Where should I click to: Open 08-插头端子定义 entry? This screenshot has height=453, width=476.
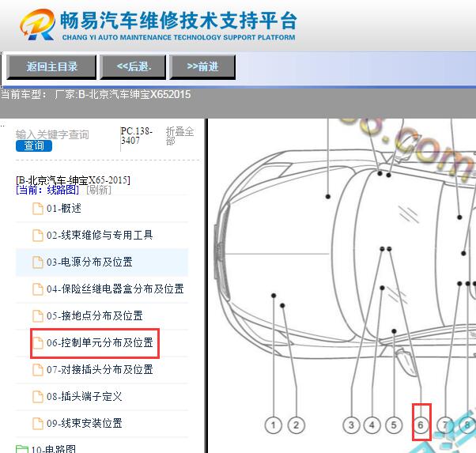[x=85, y=397]
